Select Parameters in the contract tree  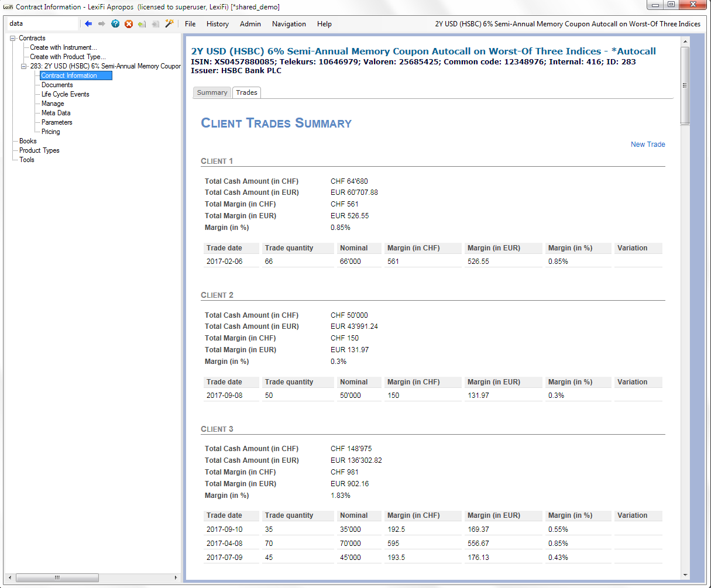pos(57,122)
